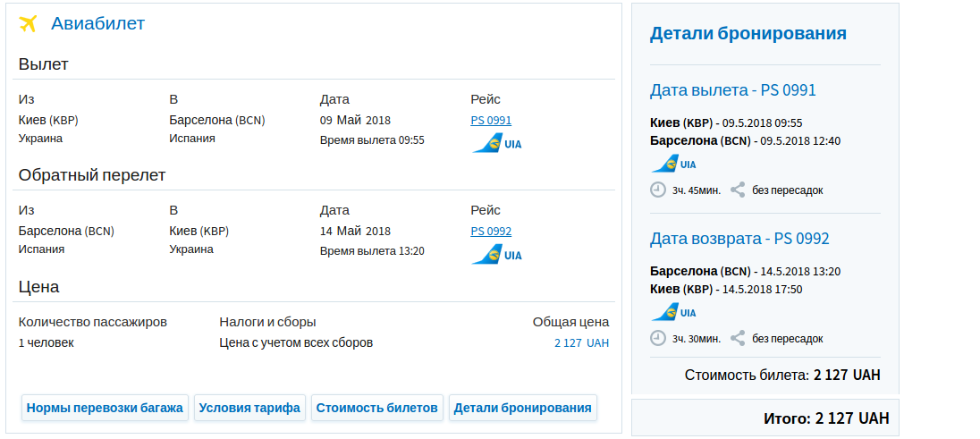Click the transfers icon in the departure details

tap(738, 190)
